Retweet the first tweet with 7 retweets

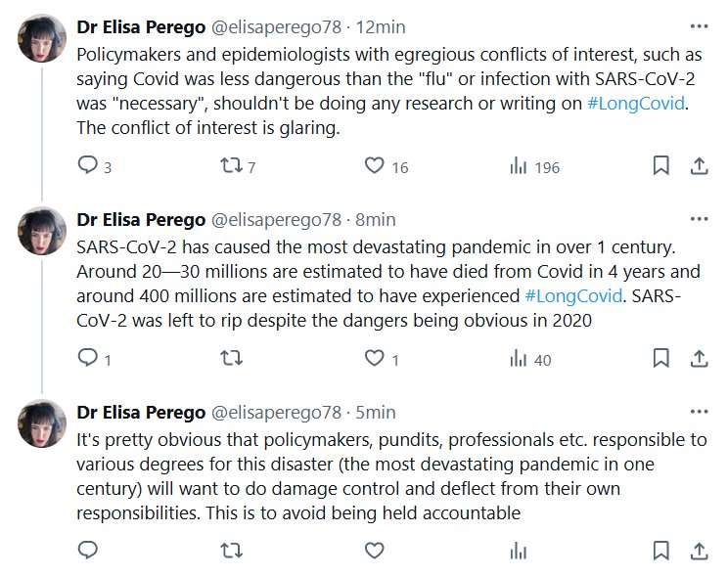point(232,166)
